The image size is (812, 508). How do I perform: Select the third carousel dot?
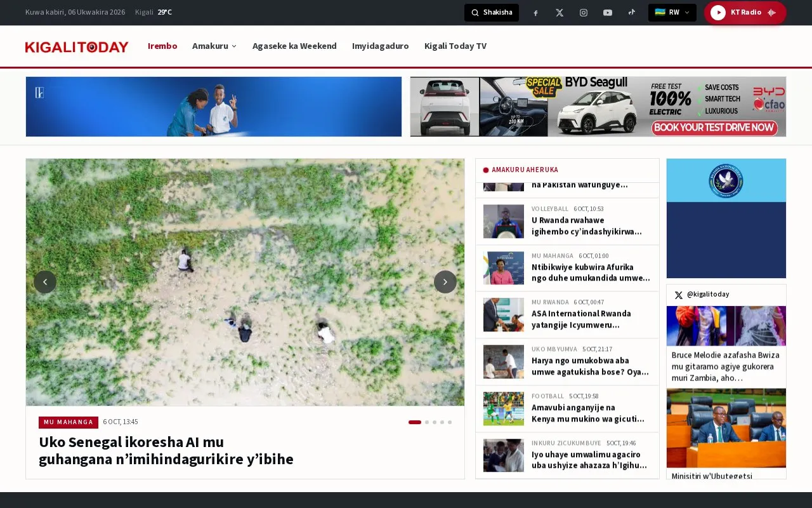(435, 422)
